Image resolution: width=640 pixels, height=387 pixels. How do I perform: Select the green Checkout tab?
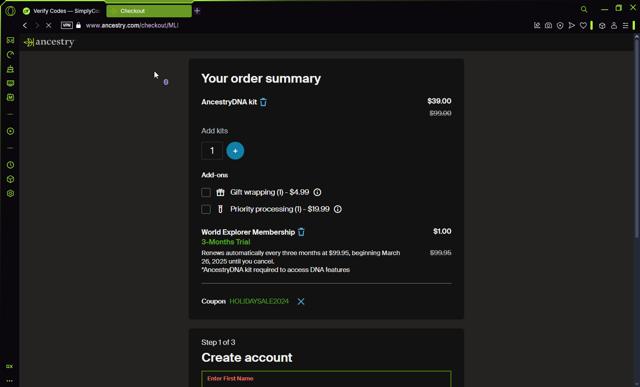[149, 11]
